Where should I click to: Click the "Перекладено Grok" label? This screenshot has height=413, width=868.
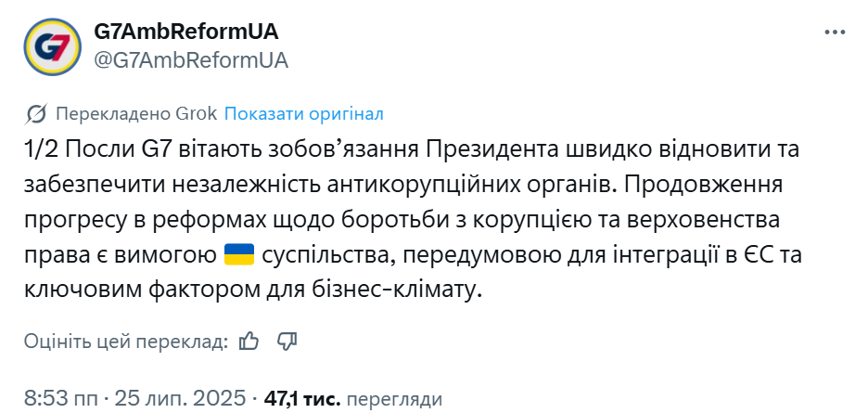pyautogui.click(x=136, y=114)
